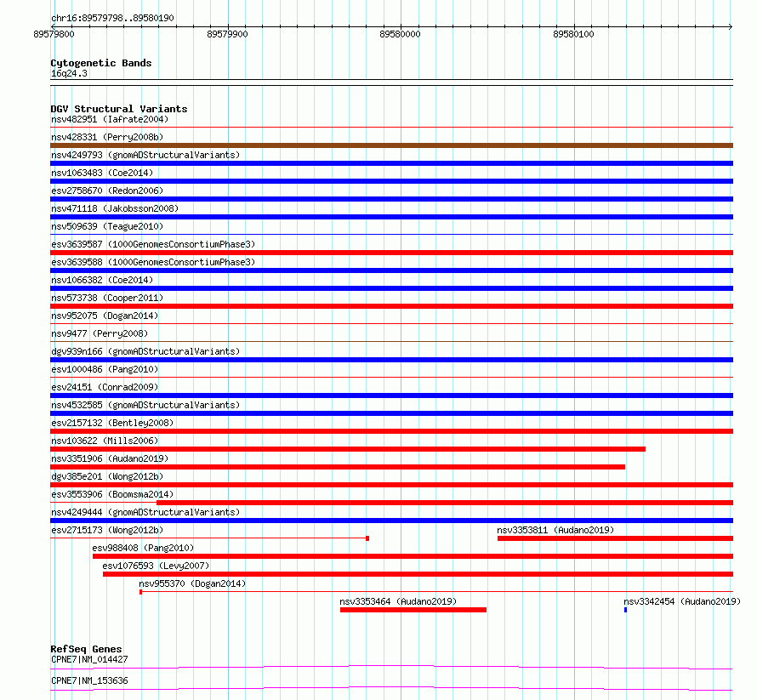
Task: Select dgv385e201 (Wong2012b) label
Action: click(x=107, y=476)
